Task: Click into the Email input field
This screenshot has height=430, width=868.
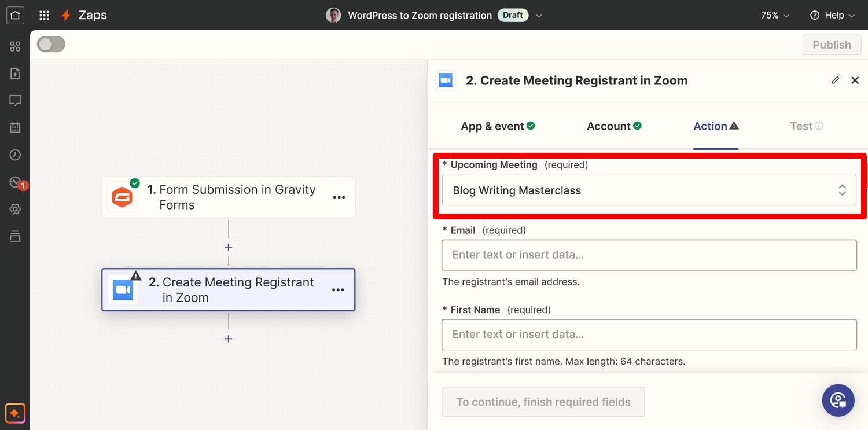Action: point(649,255)
